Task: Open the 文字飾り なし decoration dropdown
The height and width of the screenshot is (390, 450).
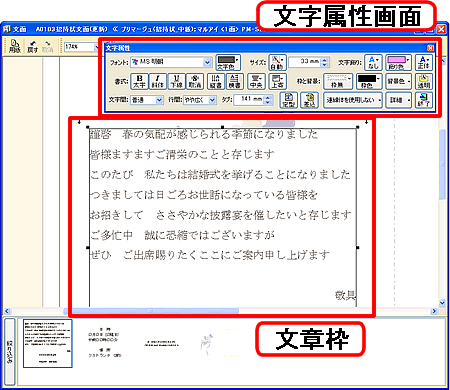Action: point(373,62)
